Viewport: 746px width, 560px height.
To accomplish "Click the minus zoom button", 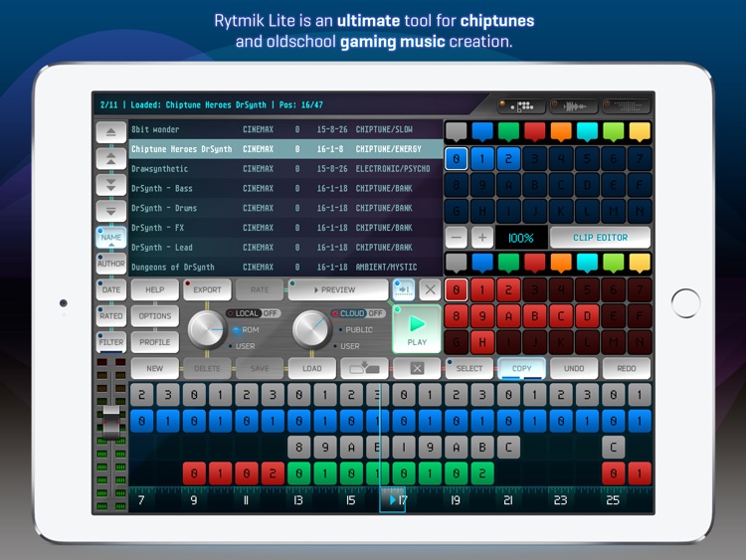I will click(x=457, y=237).
